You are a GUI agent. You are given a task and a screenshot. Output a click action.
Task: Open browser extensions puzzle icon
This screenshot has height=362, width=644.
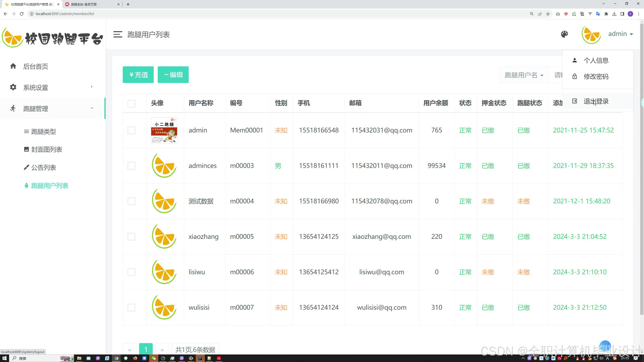[606, 14]
